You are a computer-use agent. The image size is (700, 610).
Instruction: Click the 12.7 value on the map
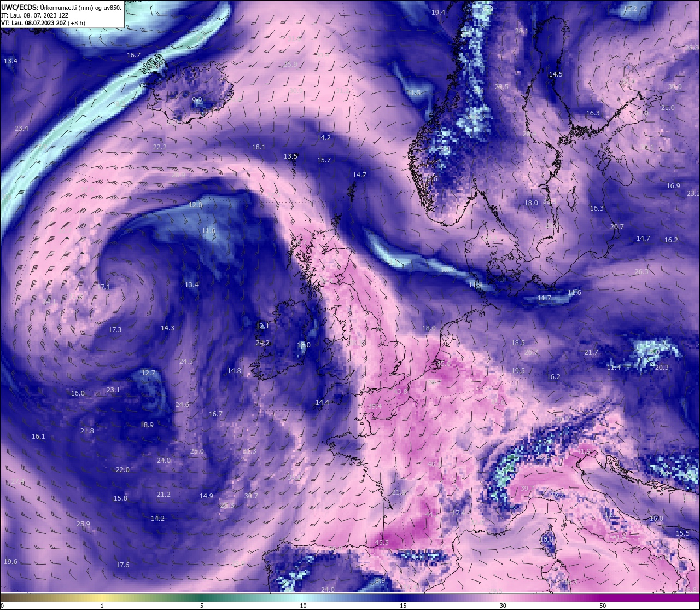(148, 373)
